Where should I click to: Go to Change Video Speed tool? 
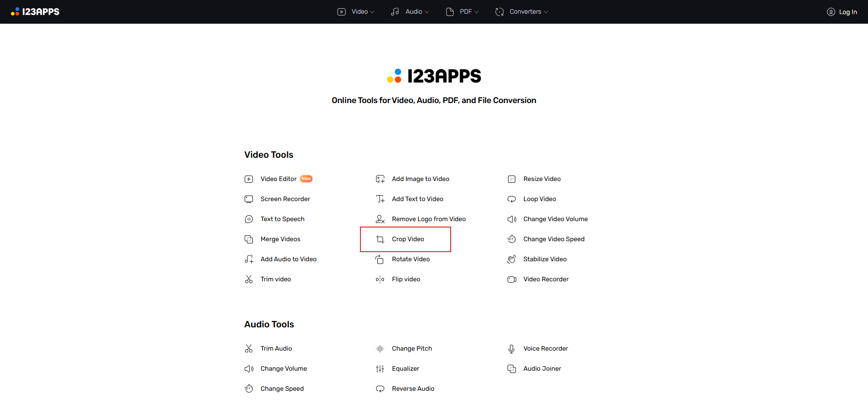pyautogui.click(x=554, y=239)
